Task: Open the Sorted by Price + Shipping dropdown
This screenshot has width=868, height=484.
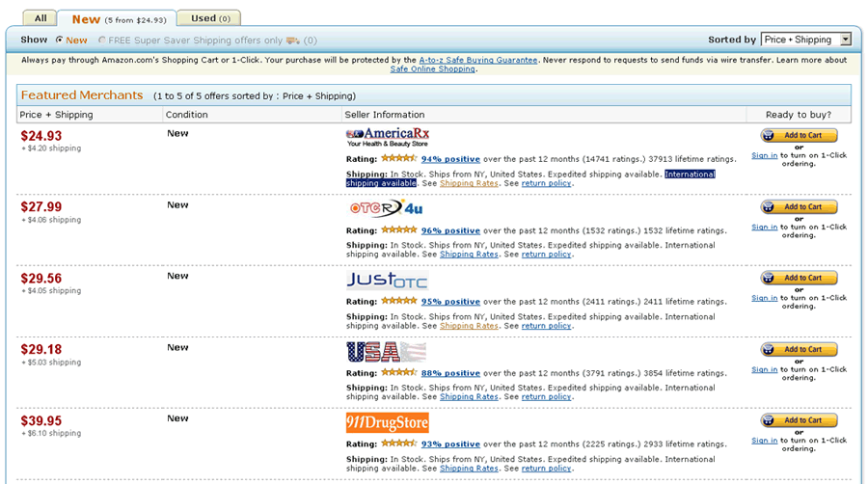Action: tap(806, 40)
